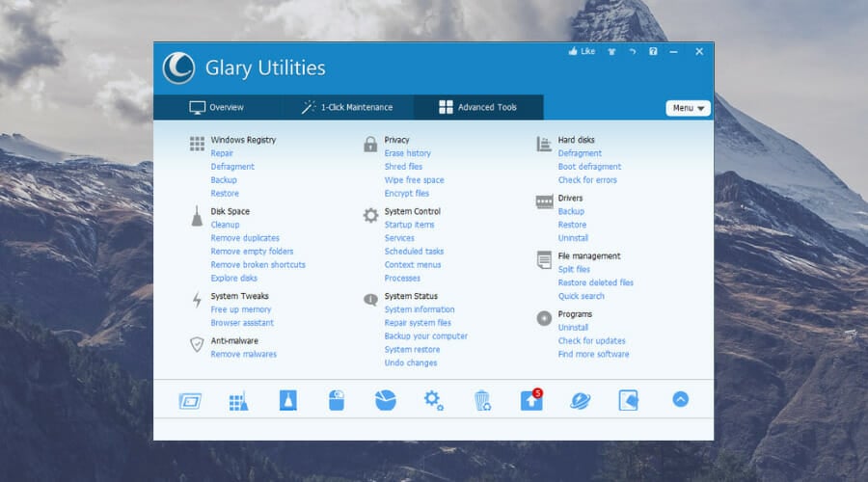
Task: Open Restore deleted files link
Action: [596, 282]
